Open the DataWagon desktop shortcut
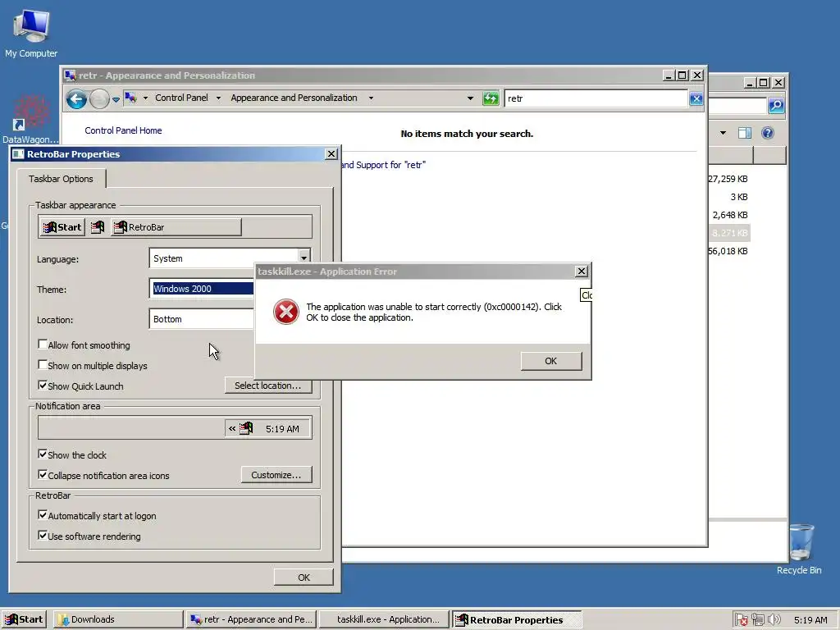The width and height of the screenshot is (840, 630). click(x=30, y=119)
